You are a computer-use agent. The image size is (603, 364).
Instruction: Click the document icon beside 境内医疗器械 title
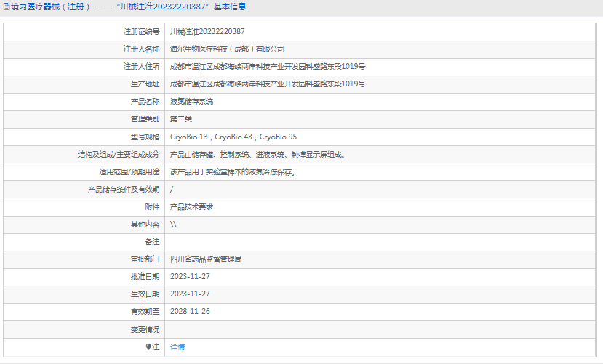[6, 7]
